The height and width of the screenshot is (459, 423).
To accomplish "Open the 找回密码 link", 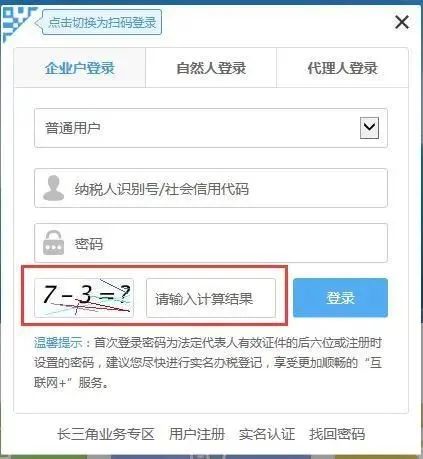I will [337, 434].
